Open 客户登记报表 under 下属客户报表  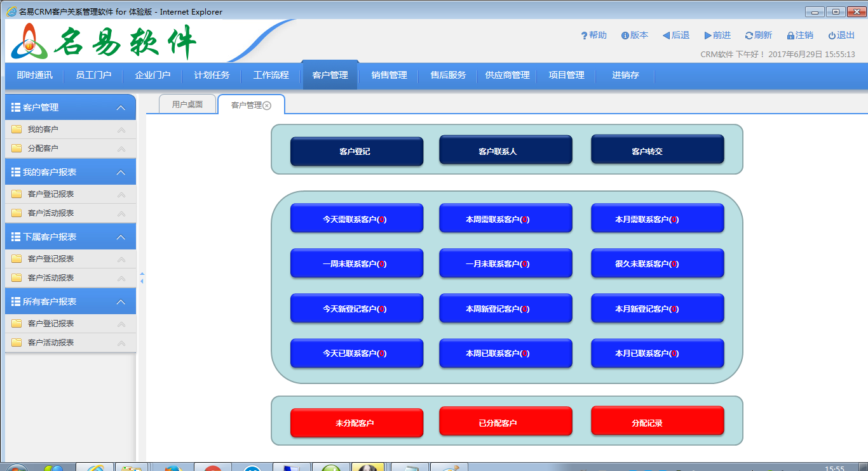71,259
